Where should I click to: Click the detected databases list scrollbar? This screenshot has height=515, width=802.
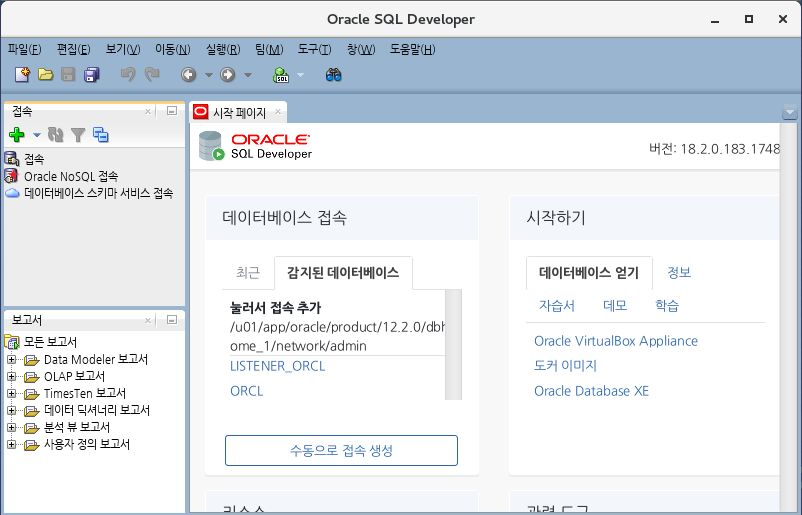[x=453, y=344]
